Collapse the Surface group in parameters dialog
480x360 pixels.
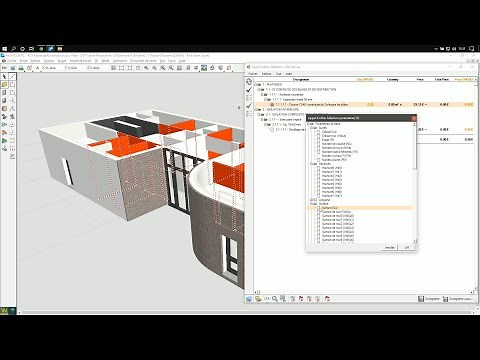pos(311,204)
